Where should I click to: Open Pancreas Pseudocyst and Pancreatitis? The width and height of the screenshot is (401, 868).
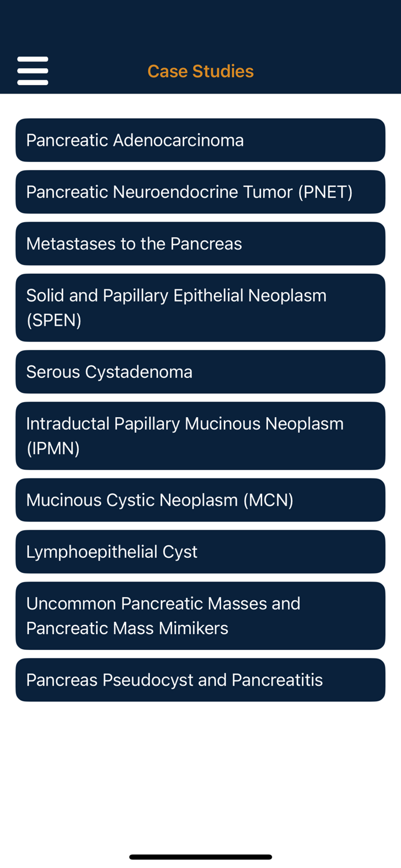200,679
